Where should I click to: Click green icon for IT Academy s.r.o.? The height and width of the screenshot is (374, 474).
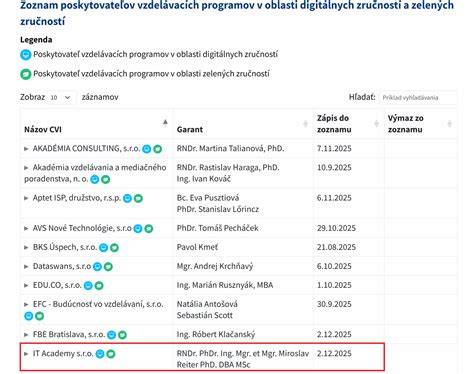tap(111, 354)
